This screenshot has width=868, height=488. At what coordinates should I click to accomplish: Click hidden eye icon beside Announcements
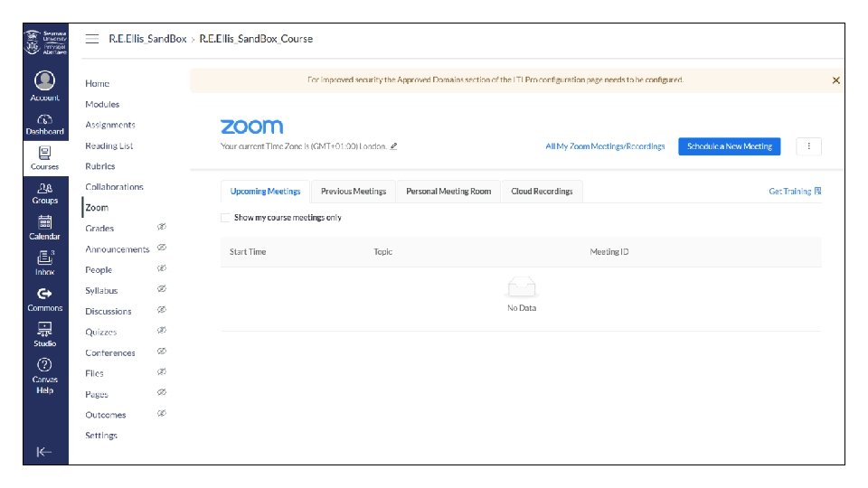click(162, 248)
